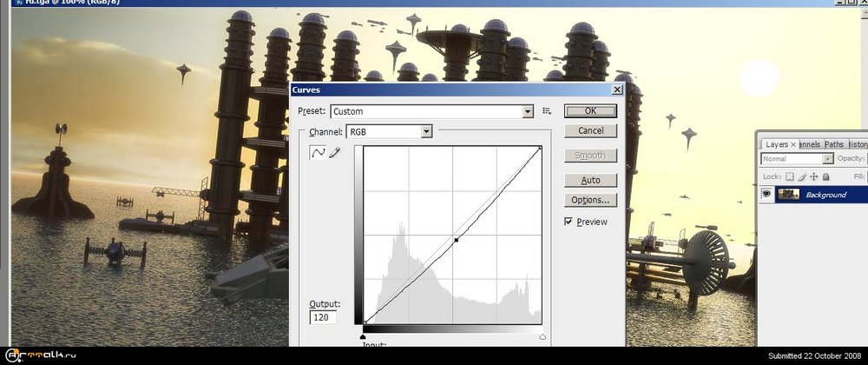The height and width of the screenshot is (365, 868).
Task: Open the Channel dropdown set to RGB
Action: [389, 132]
